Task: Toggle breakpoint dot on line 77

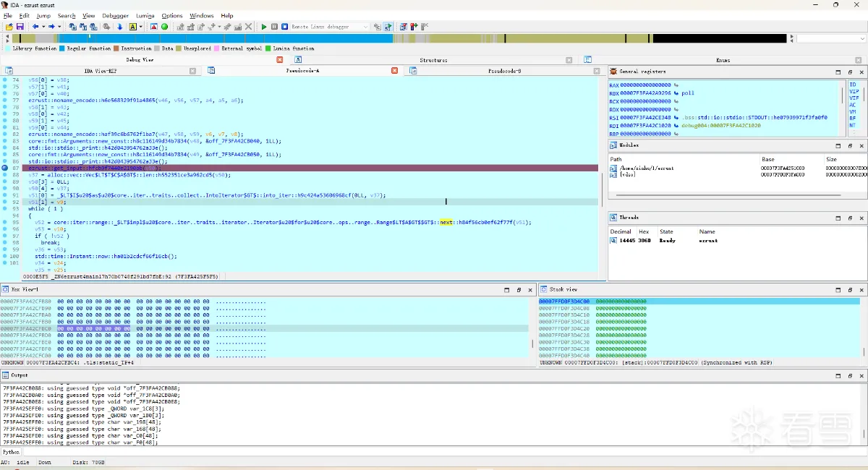Action: [5, 100]
